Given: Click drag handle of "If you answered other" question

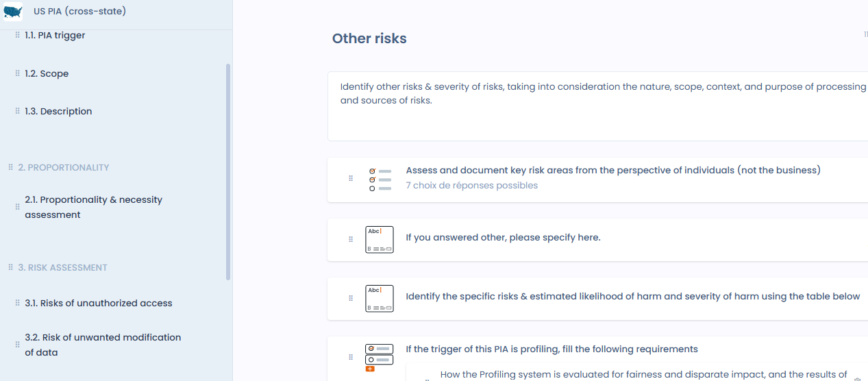Looking at the screenshot, I should [x=351, y=239].
